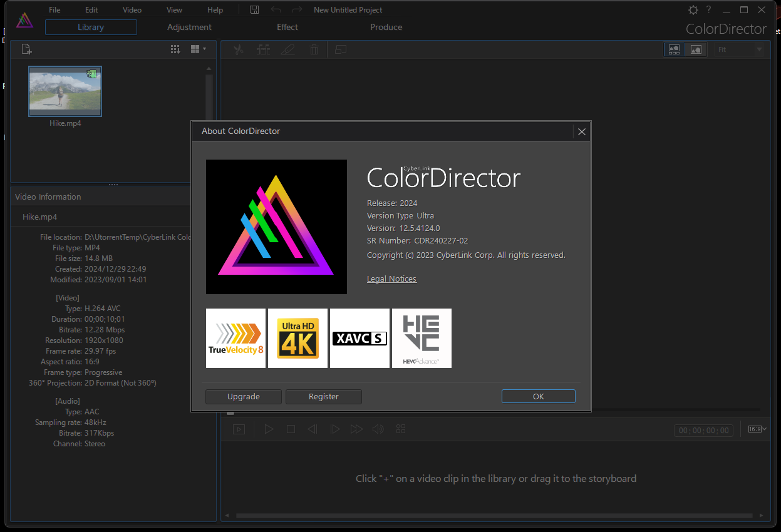Click the Frame rate value 29.97 fps
This screenshot has width=781, height=532.
tap(100, 351)
